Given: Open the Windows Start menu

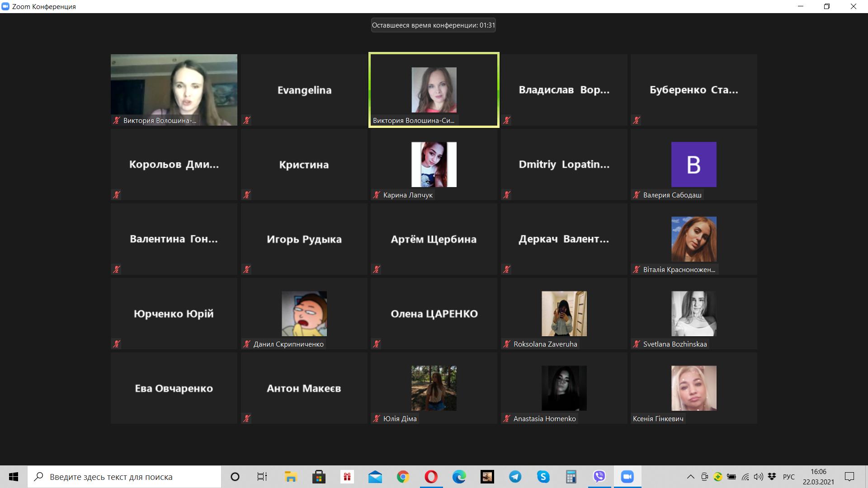Looking at the screenshot, I should click(x=14, y=477).
